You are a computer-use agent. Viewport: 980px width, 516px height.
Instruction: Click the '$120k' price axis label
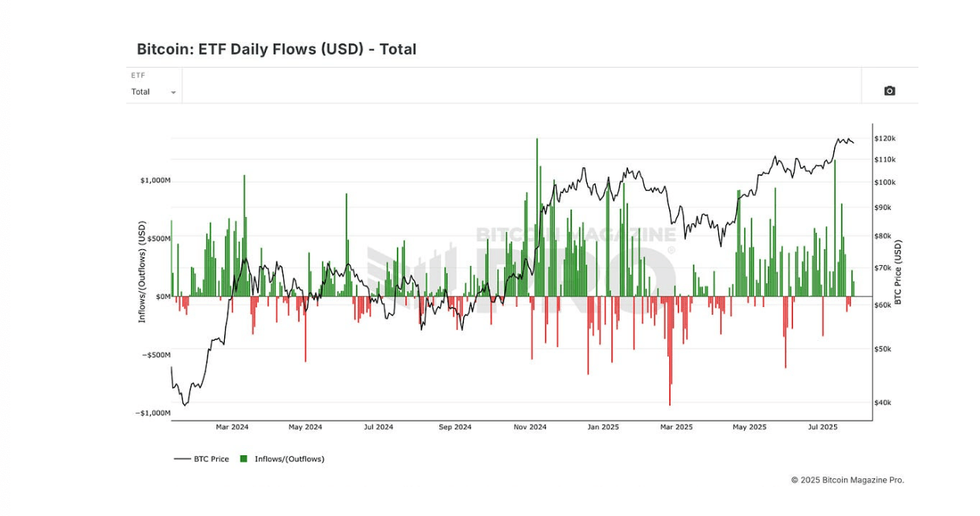tap(885, 139)
